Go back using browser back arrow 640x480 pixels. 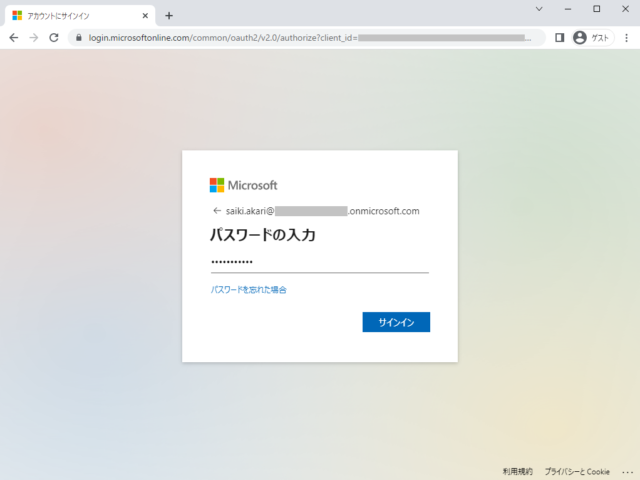pos(14,38)
